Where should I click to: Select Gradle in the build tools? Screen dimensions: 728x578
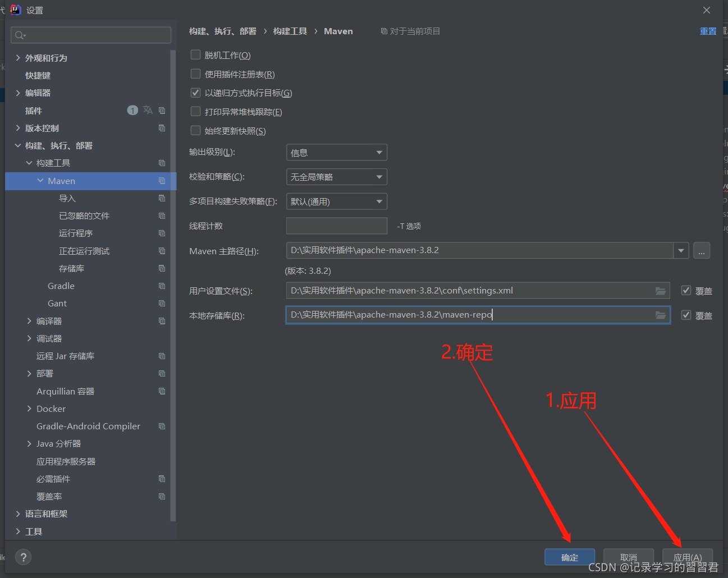[x=61, y=286]
